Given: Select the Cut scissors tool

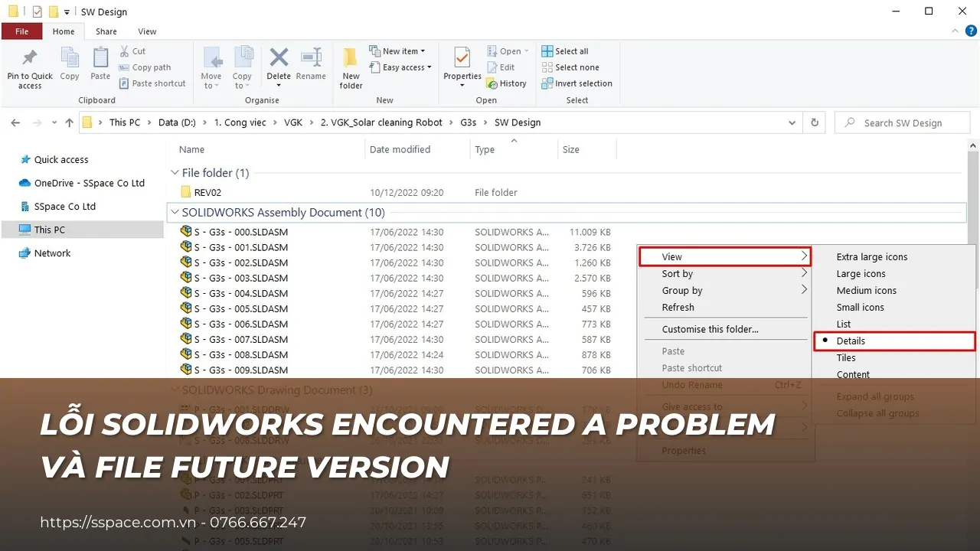Looking at the screenshot, I should click(x=132, y=51).
